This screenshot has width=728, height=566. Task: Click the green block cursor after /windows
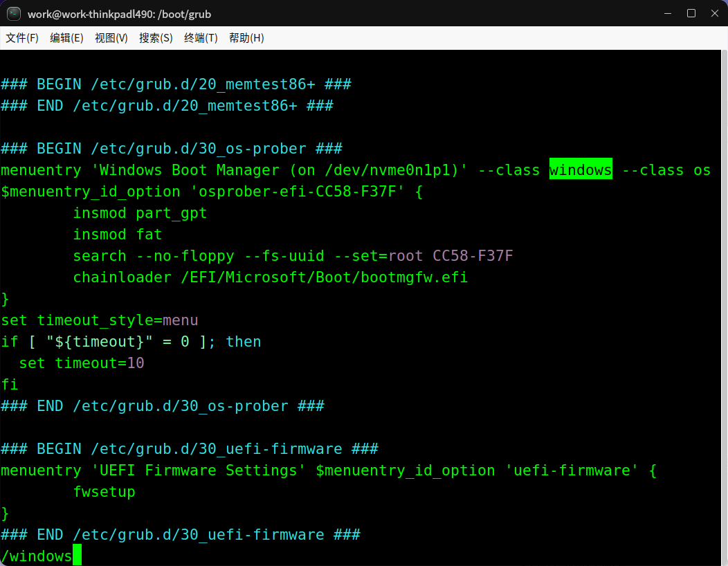[x=77, y=555]
